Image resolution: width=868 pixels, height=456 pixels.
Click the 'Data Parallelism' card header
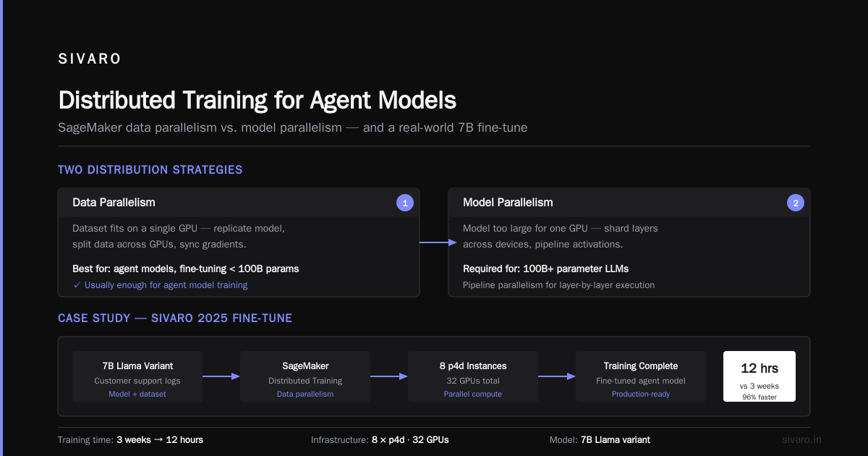pyautogui.click(x=239, y=203)
